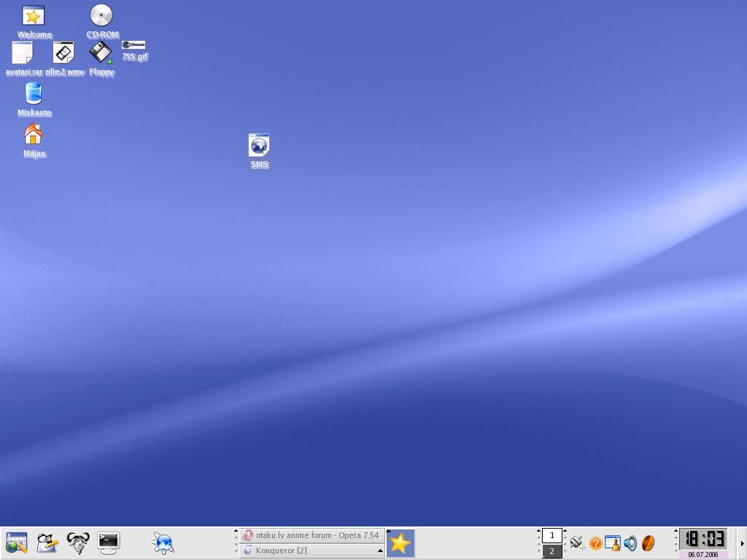Click the Miskaste label text
Viewport: 747px width, 560px height.
coord(34,112)
